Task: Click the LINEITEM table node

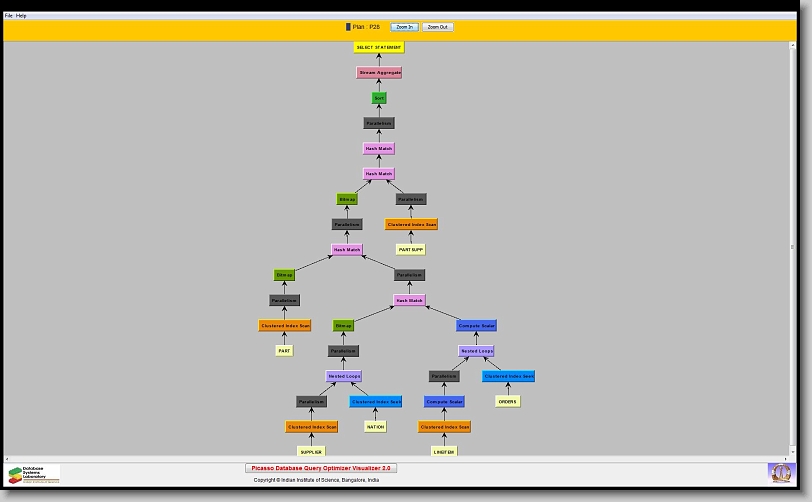Action: click(444, 452)
